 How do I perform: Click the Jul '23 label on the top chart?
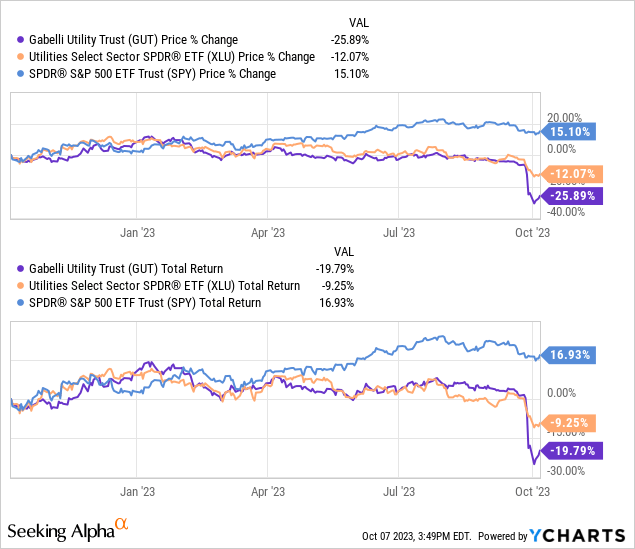(x=398, y=232)
